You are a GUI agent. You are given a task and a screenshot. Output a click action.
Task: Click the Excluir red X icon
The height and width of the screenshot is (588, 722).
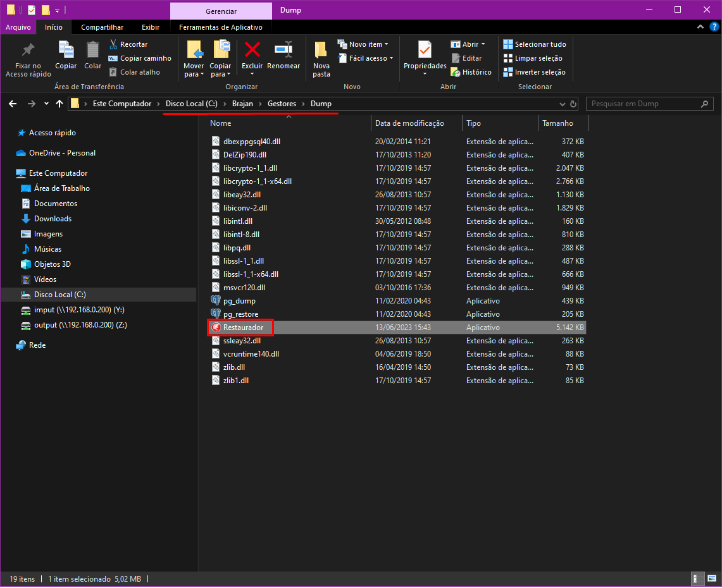tap(252, 50)
